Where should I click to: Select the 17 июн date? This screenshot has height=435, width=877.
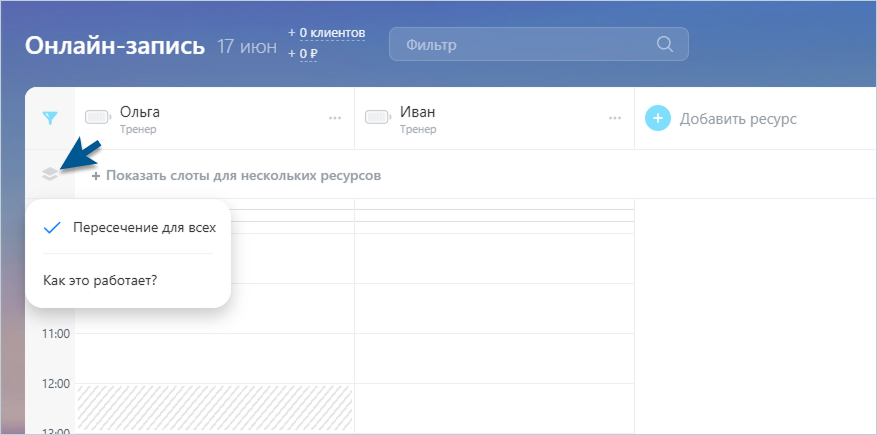[247, 47]
